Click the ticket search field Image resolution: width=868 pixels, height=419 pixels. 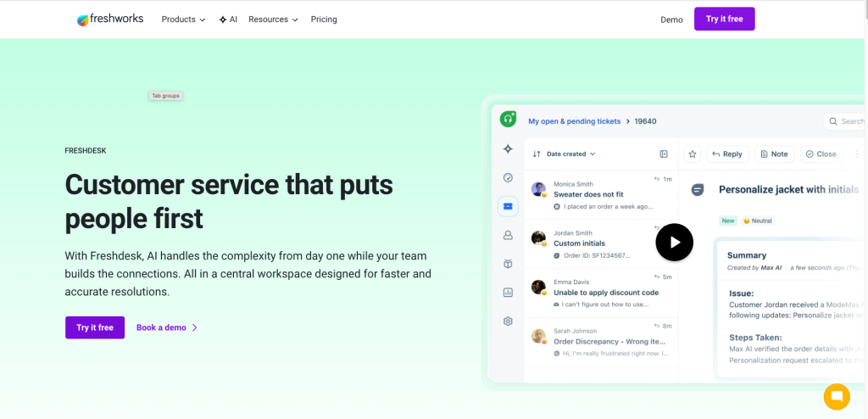point(844,120)
